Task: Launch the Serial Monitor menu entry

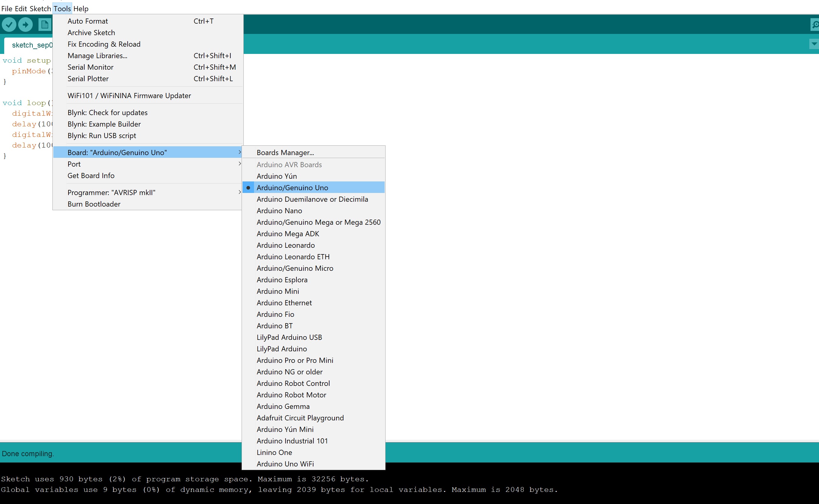Action: click(147, 67)
